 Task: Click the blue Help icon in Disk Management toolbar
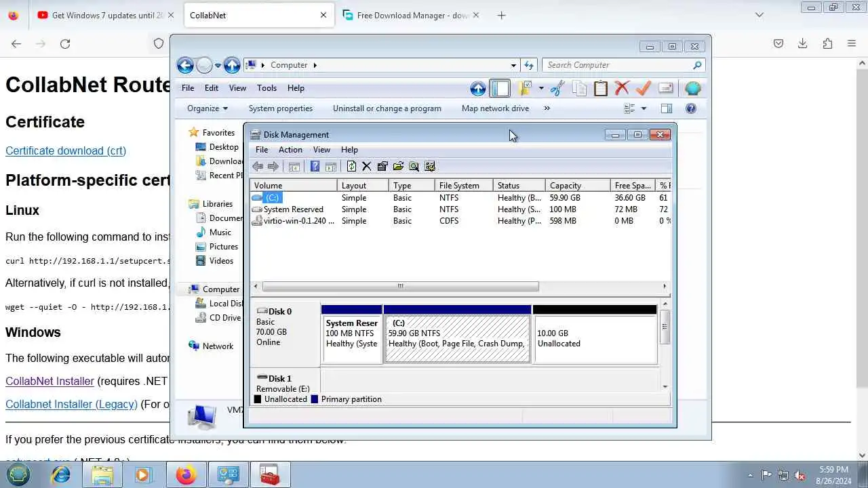[315, 166]
